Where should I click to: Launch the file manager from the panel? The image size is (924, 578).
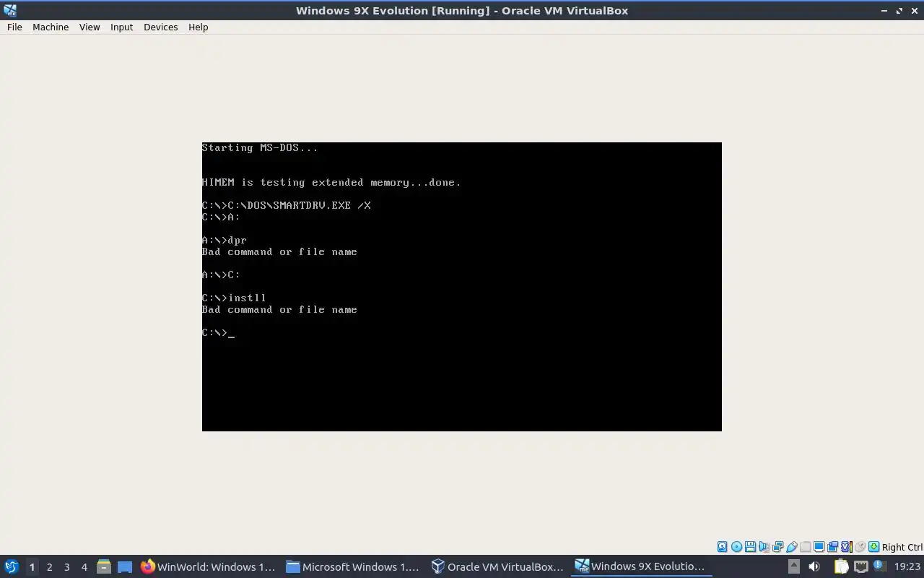[x=103, y=566]
